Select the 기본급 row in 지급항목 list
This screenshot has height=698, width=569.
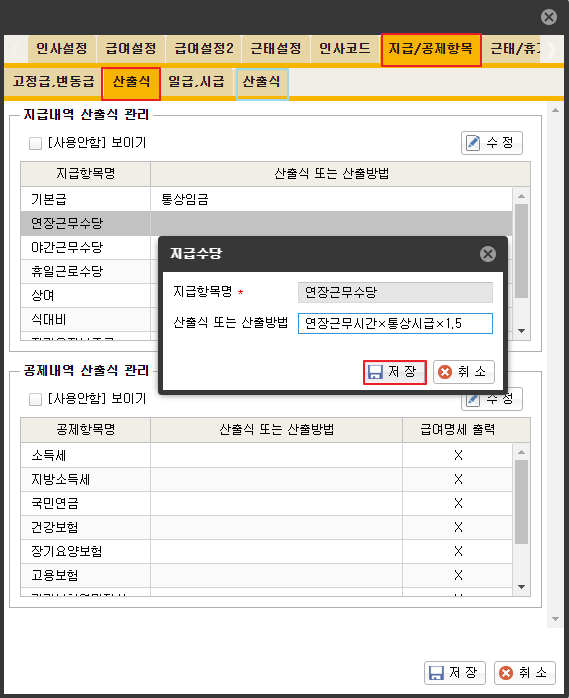(266, 199)
